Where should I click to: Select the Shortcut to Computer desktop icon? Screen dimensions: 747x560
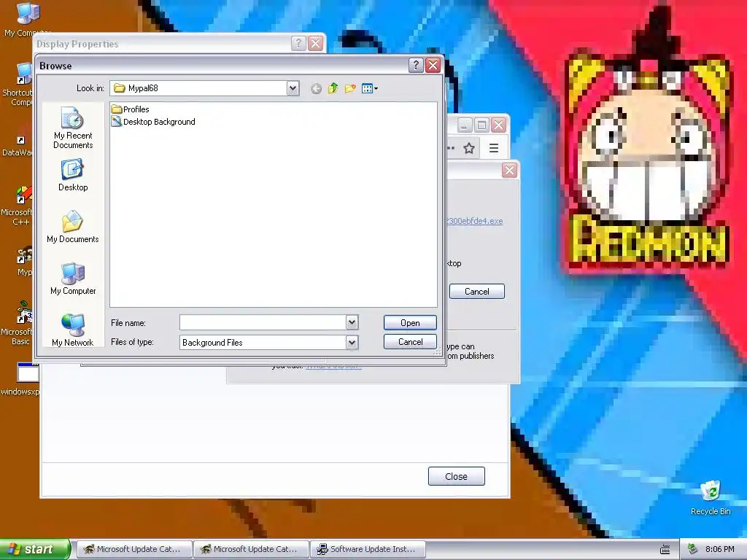point(19,85)
